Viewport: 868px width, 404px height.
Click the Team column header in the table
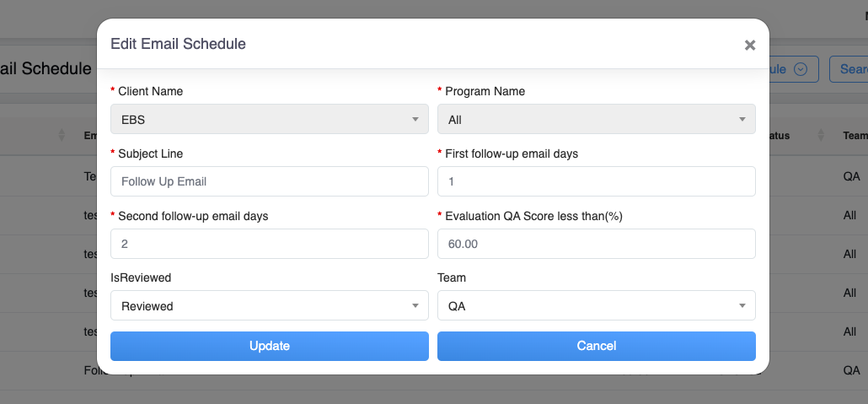[855, 135]
